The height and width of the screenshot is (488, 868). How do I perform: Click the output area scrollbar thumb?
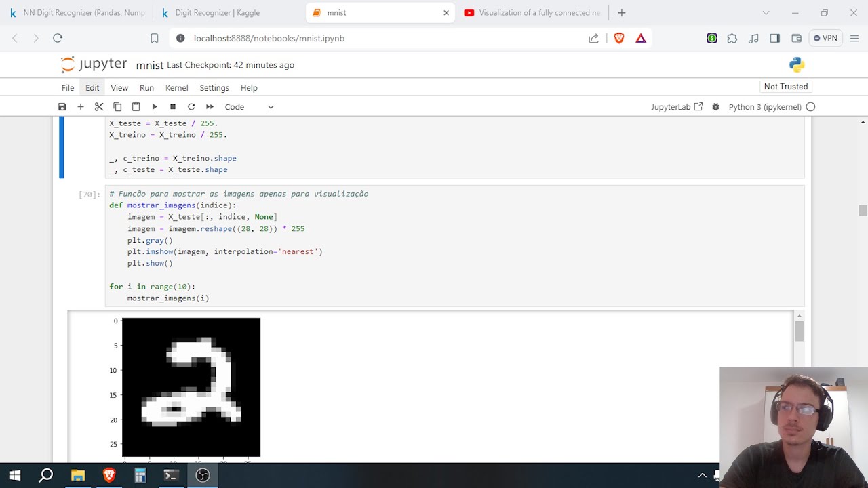(799, 331)
